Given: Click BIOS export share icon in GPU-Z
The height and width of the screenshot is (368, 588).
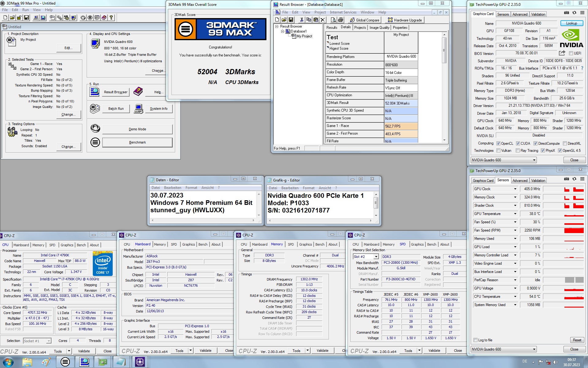Looking at the screenshot, I should tap(562, 53).
